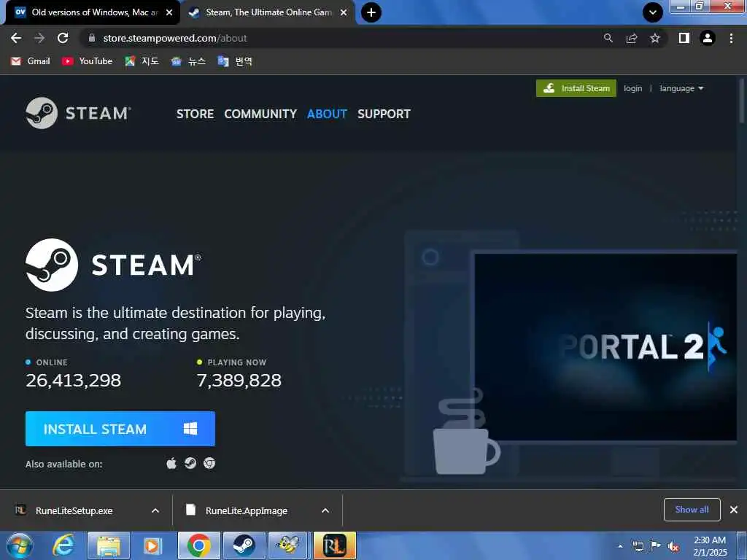The height and width of the screenshot is (560, 747).
Task: Expand RuneLite.AppImage download options chevron
Action: (x=325, y=510)
